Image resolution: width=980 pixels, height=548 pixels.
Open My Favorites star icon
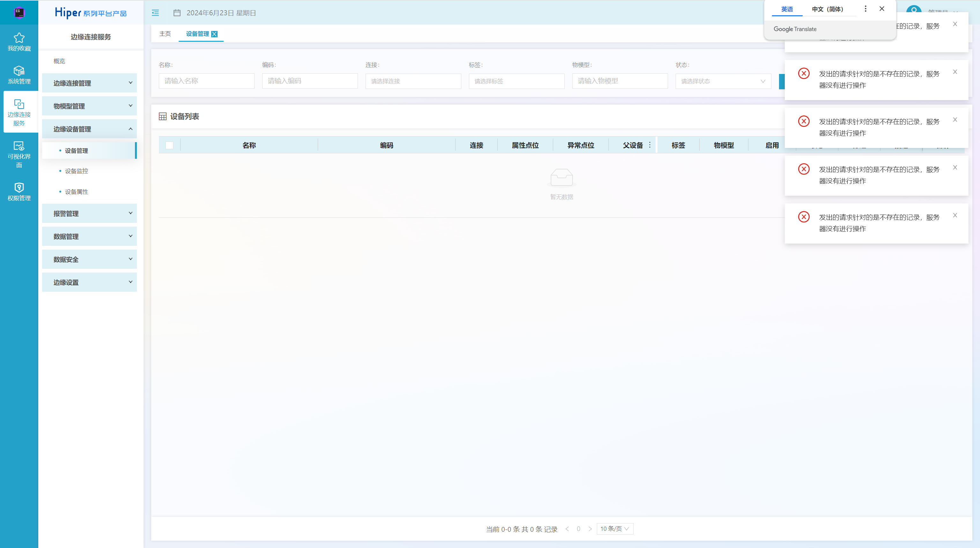19,38
